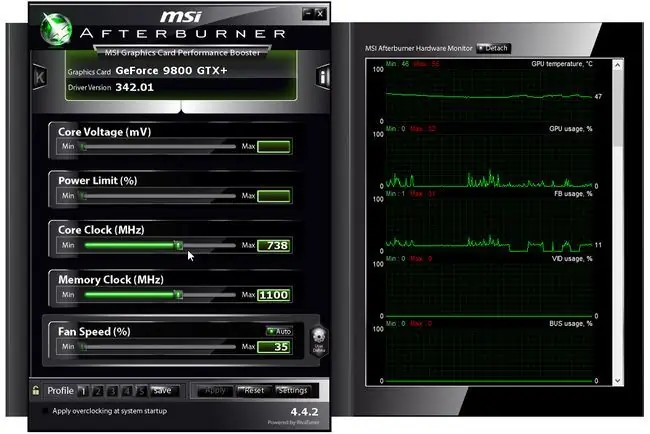Image resolution: width=650 pixels, height=434 pixels.
Task: Open Kombustor via the K side button
Action: [39, 77]
